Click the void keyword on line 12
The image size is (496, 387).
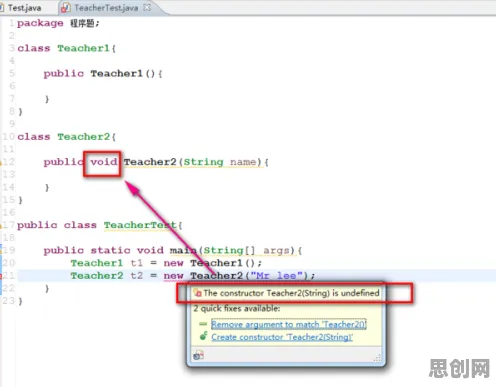click(x=104, y=162)
